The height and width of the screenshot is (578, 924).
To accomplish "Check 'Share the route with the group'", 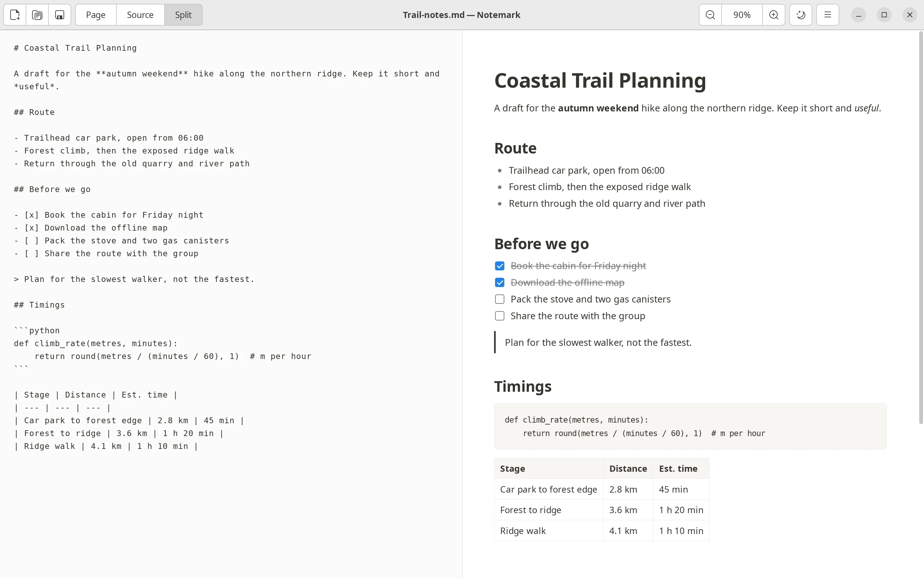I will (x=500, y=316).
